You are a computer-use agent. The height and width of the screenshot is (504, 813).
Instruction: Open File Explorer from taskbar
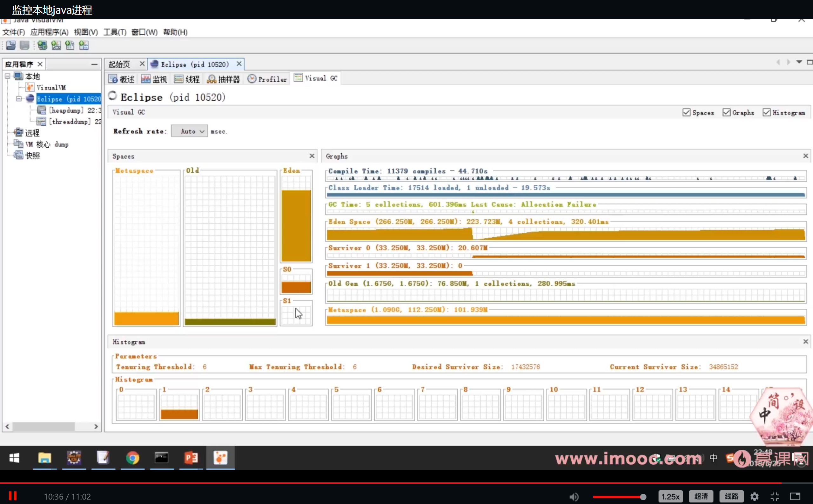pyautogui.click(x=44, y=458)
